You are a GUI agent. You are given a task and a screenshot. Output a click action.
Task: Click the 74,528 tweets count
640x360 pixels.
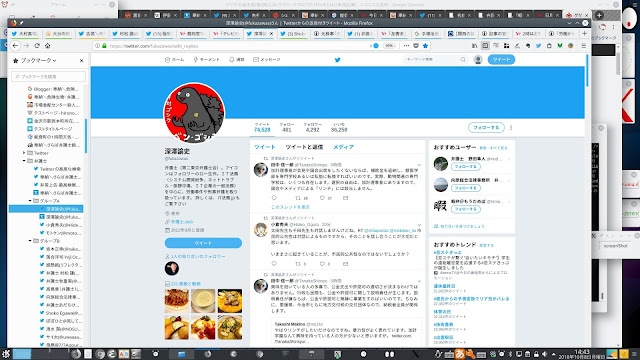tap(262, 130)
